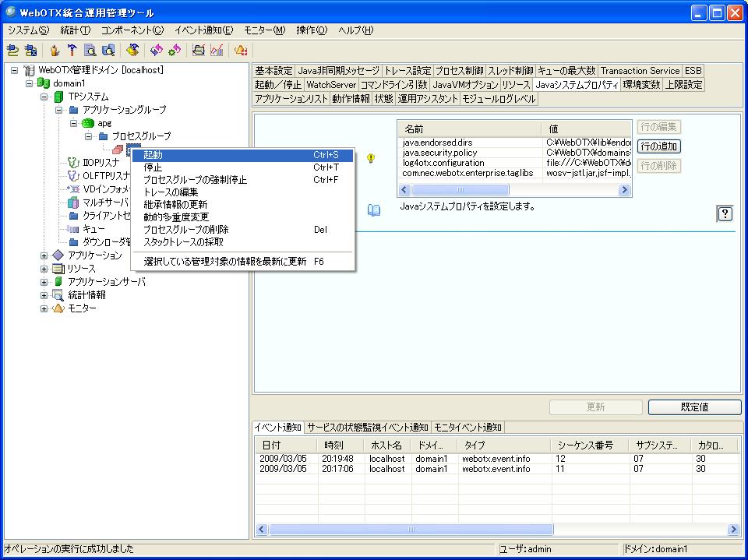
Task: Click the connect-to-server toolbar icon
Action: (12, 51)
